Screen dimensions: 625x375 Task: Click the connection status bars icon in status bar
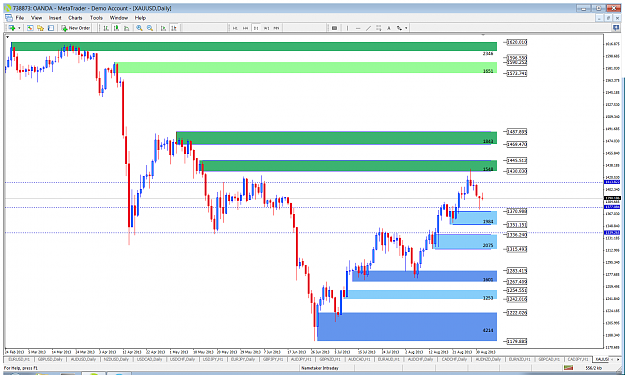click(569, 368)
